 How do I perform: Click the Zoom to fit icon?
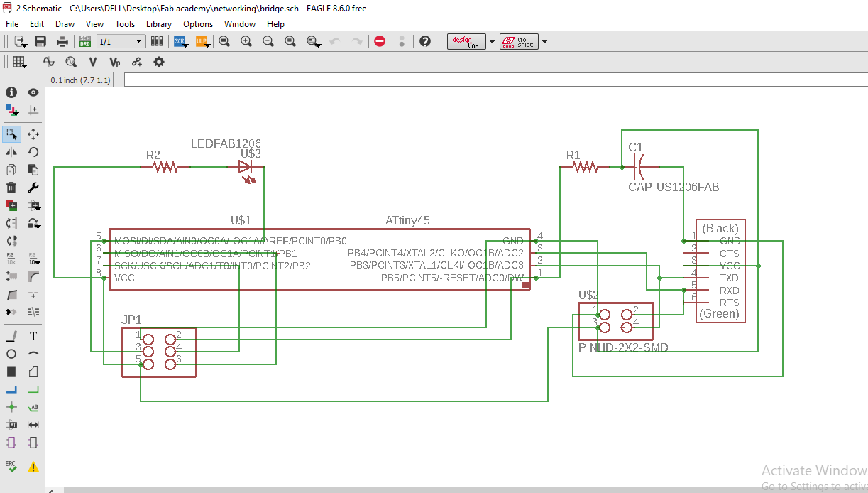coord(224,41)
